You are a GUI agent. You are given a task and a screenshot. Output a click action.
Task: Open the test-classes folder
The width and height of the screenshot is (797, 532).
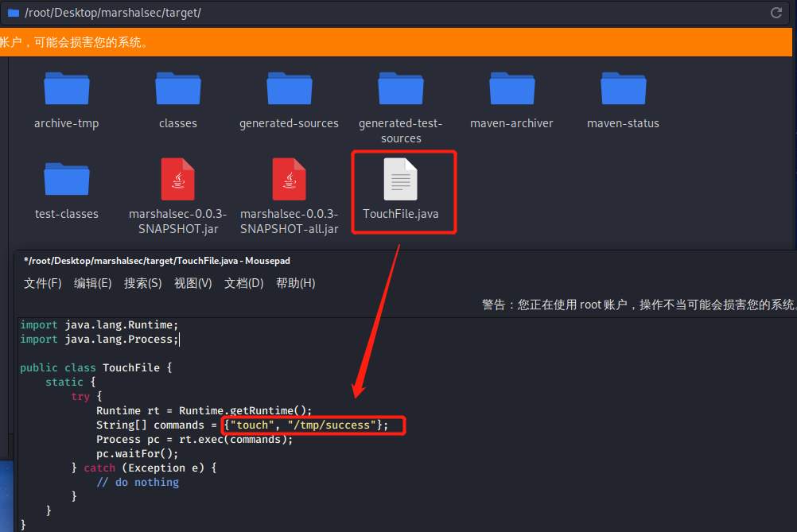[67, 179]
